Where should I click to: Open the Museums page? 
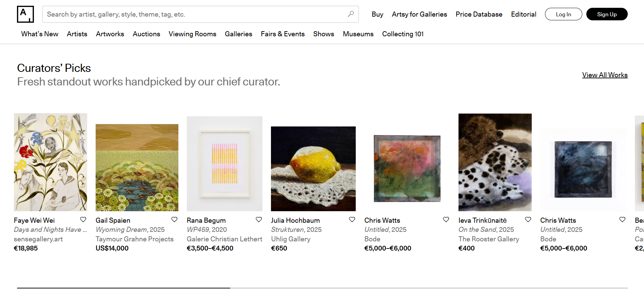pos(358,34)
